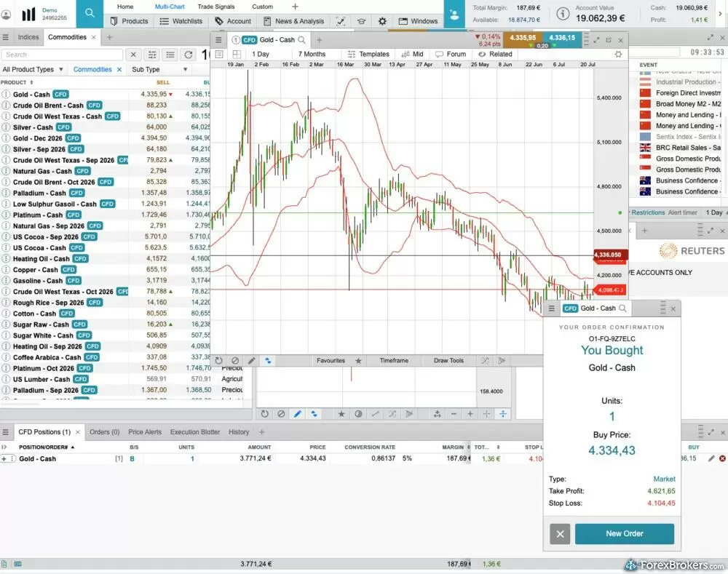The image size is (728, 574).
Task: Sort the list by PRODUCT column header
Action: point(17,82)
